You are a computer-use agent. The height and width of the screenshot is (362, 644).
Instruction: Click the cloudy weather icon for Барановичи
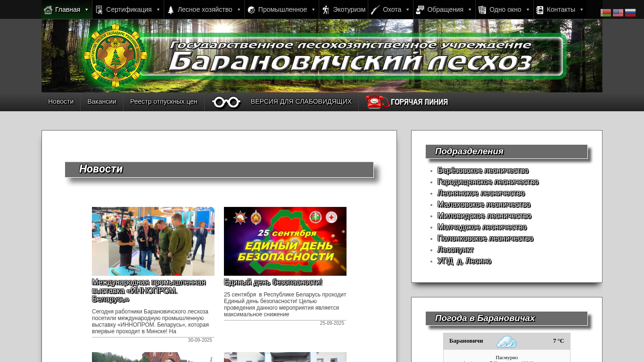point(506,341)
